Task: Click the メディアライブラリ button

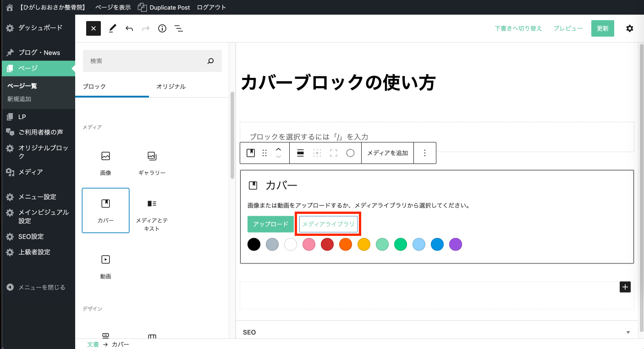Action: (x=328, y=224)
